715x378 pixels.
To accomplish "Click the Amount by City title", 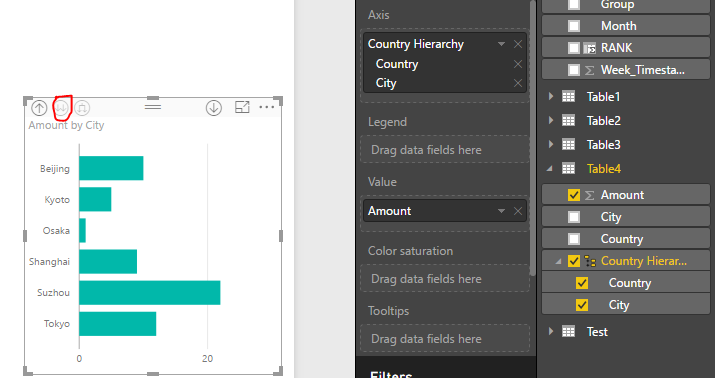I will point(66,125).
